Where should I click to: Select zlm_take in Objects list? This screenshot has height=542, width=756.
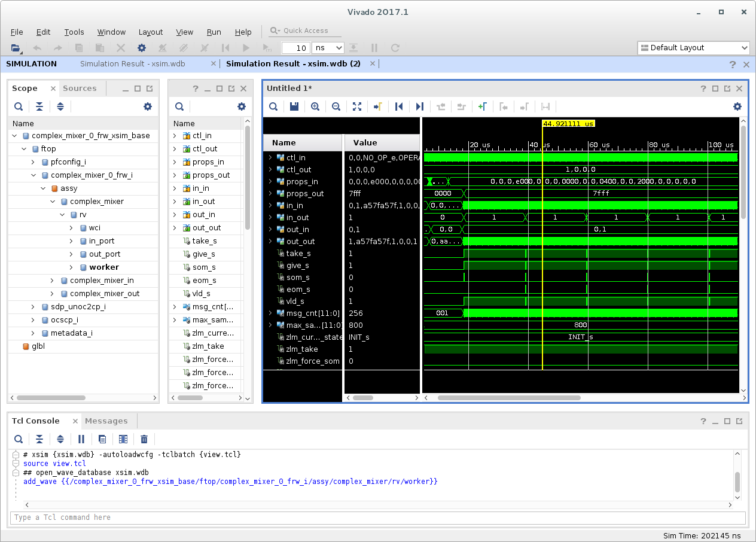[208, 346]
